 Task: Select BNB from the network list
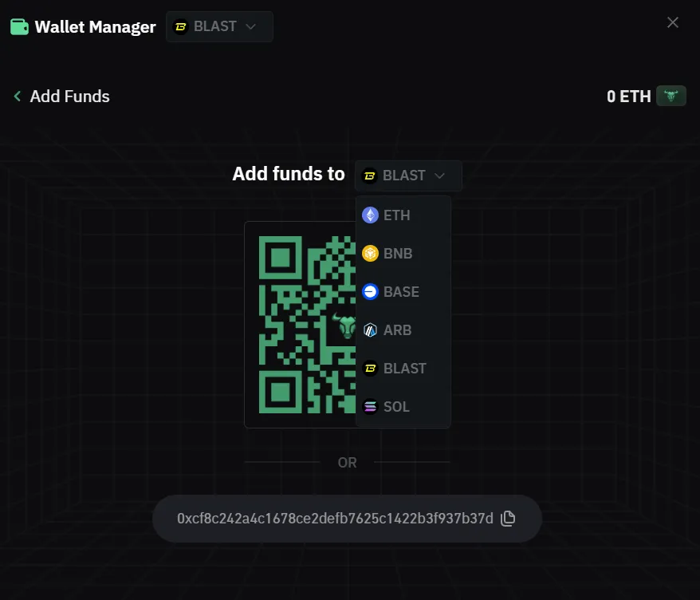[403, 253]
